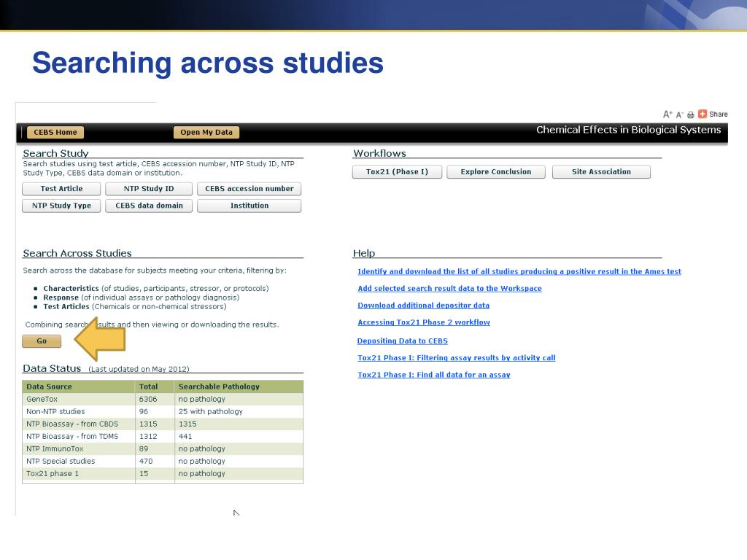Search studies by Test Article
The width and height of the screenshot is (747, 560).
coord(61,189)
